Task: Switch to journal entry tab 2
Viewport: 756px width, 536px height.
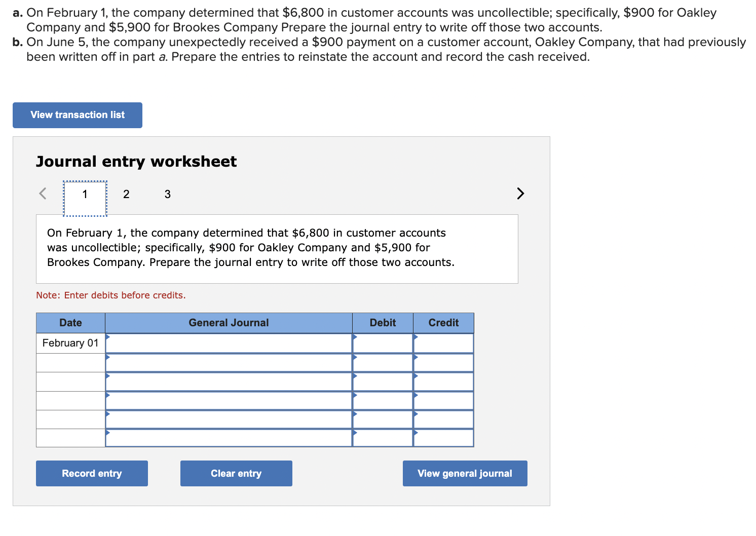Action: pos(126,194)
